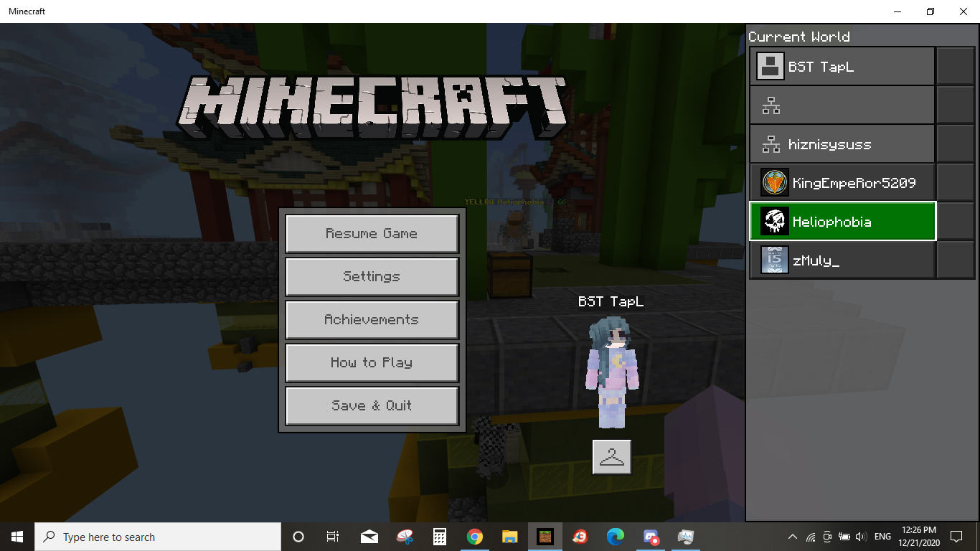Click the Resume Game button
Image resolution: width=980 pixels, height=551 pixels.
point(372,234)
